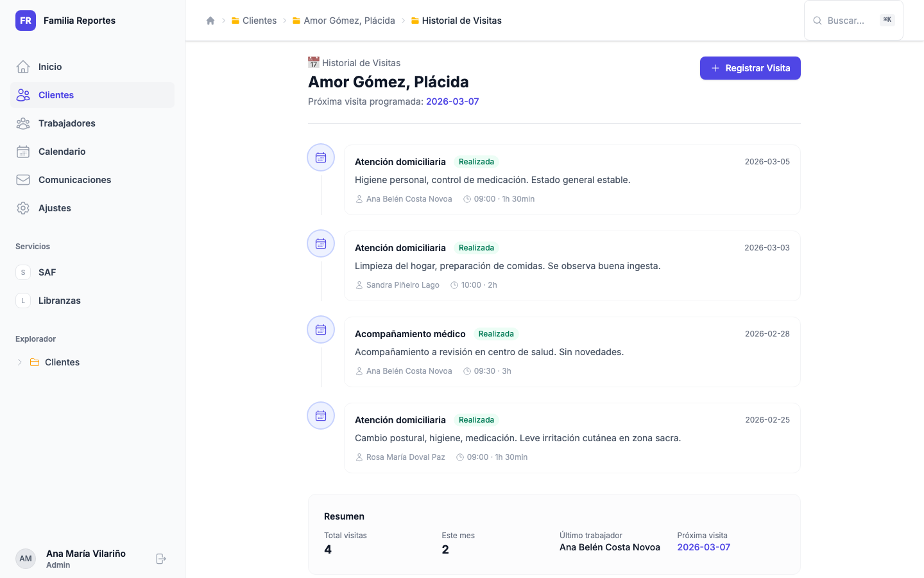Expand the Clientes explorer tree chevron
This screenshot has height=578, width=924.
[20, 362]
